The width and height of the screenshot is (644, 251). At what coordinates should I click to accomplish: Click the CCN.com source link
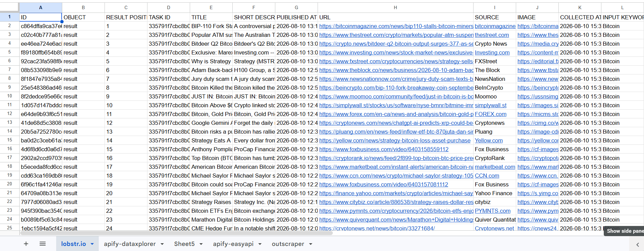tap(487, 176)
